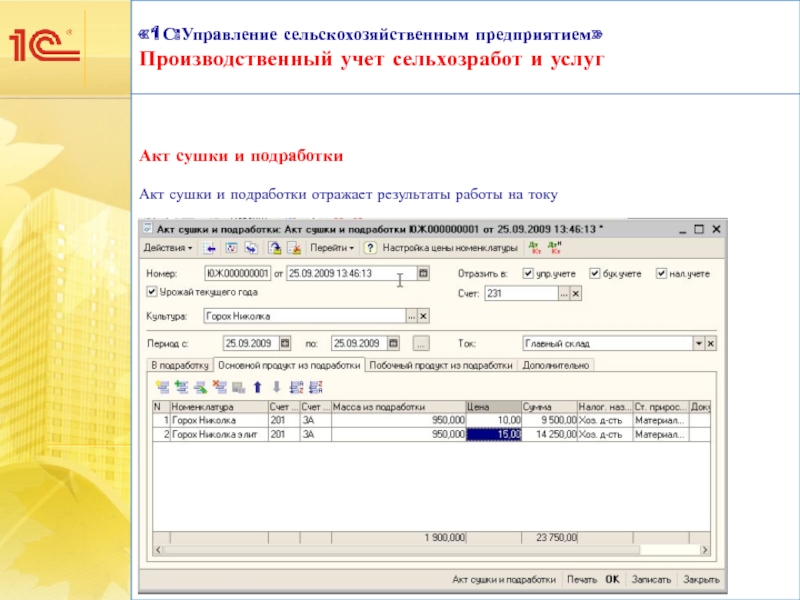Click the table scroll left arrow
The width and height of the screenshot is (800, 600).
pos(158,550)
